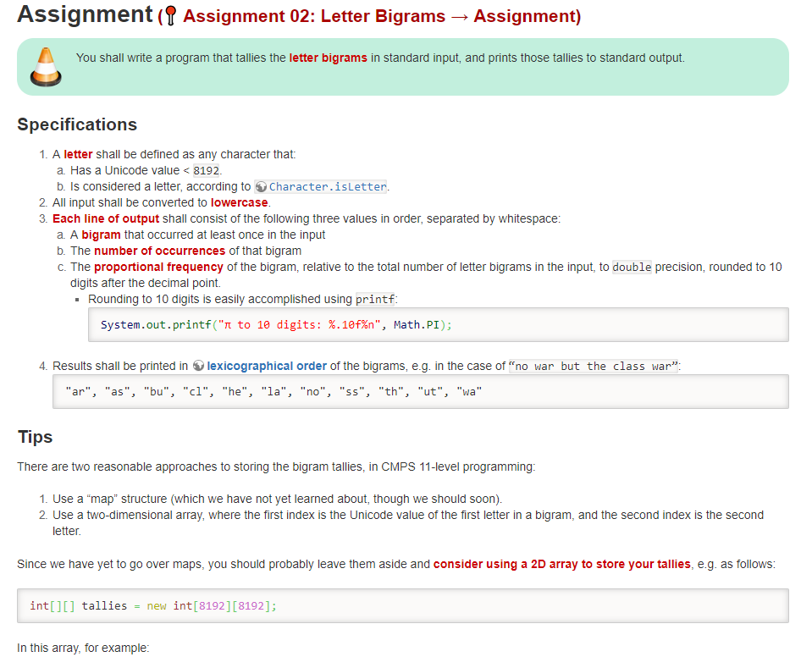Image resolution: width=812 pixels, height=668 pixels.
Task: Click the bolded letter bigrams text in banner
Action: 328,58
